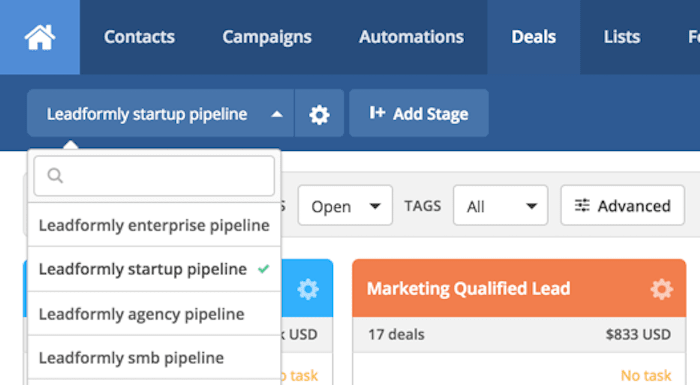This screenshot has width=700, height=385.
Task: Open settings gear of blue stage
Action: [x=308, y=289]
